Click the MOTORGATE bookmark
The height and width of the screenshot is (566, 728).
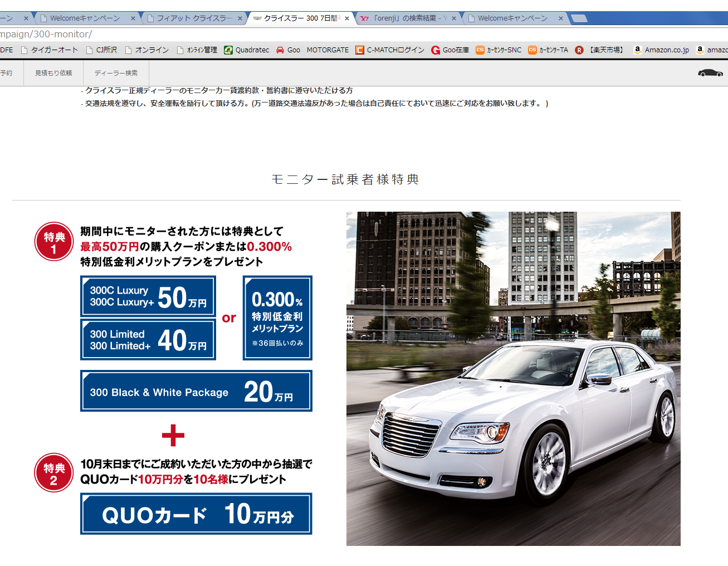[328, 50]
